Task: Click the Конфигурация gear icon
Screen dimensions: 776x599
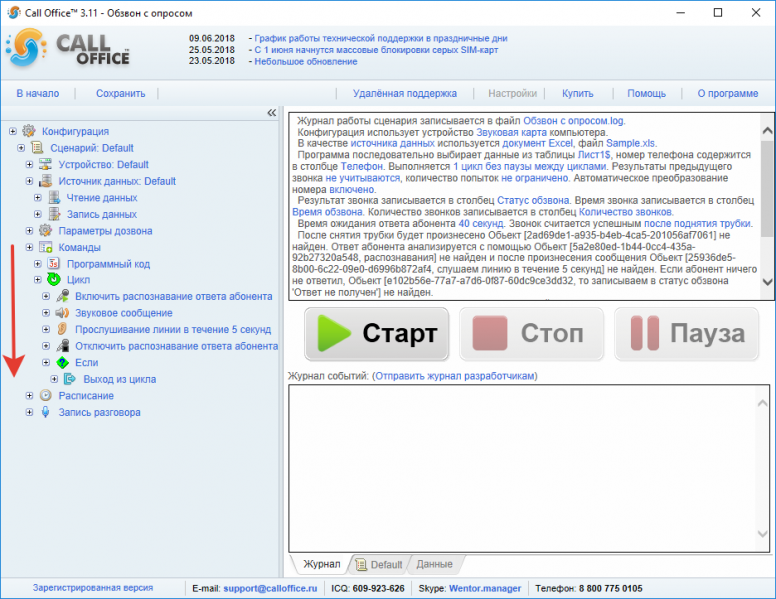Action: (x=29, y=131)
